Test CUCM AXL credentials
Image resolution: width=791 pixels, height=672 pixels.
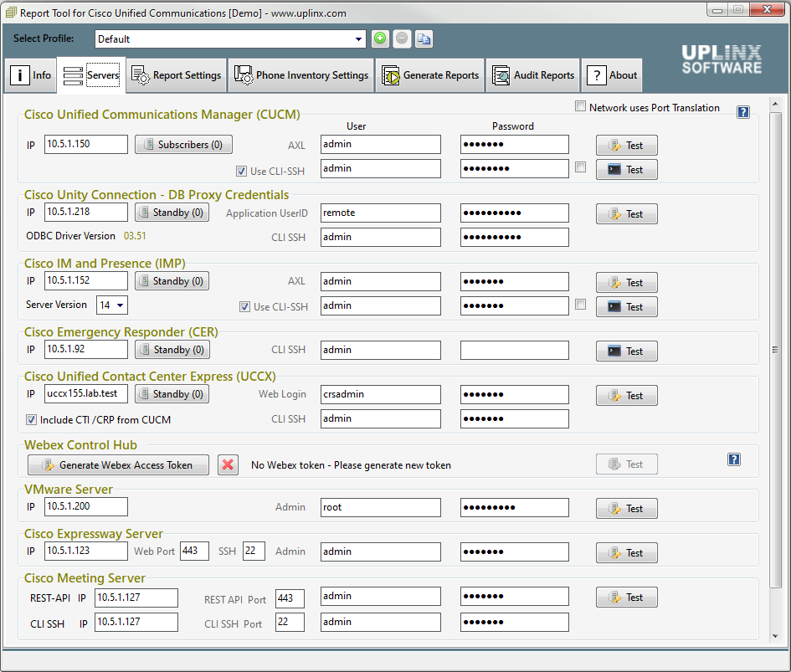click(627, 146)
